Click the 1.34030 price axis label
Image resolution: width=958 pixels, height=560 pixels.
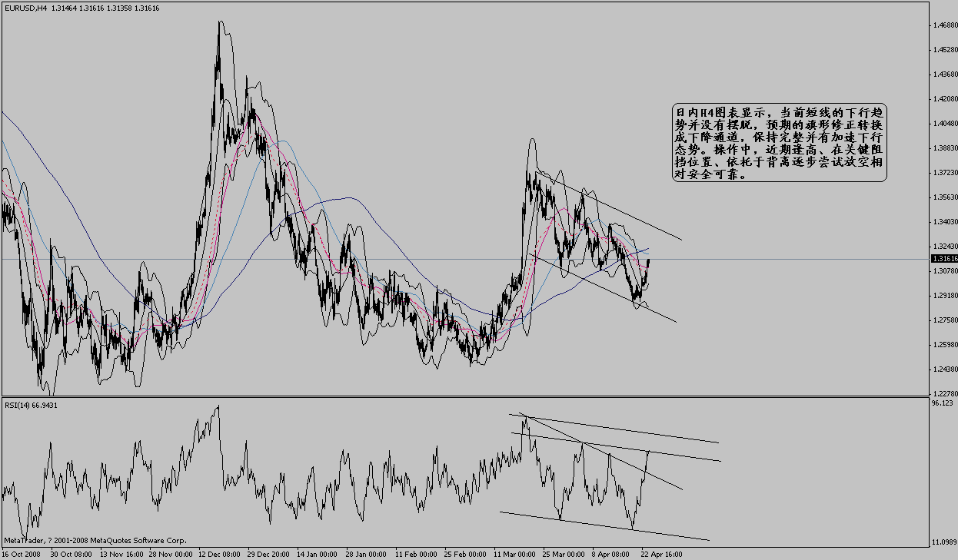(x=943, y=221)
